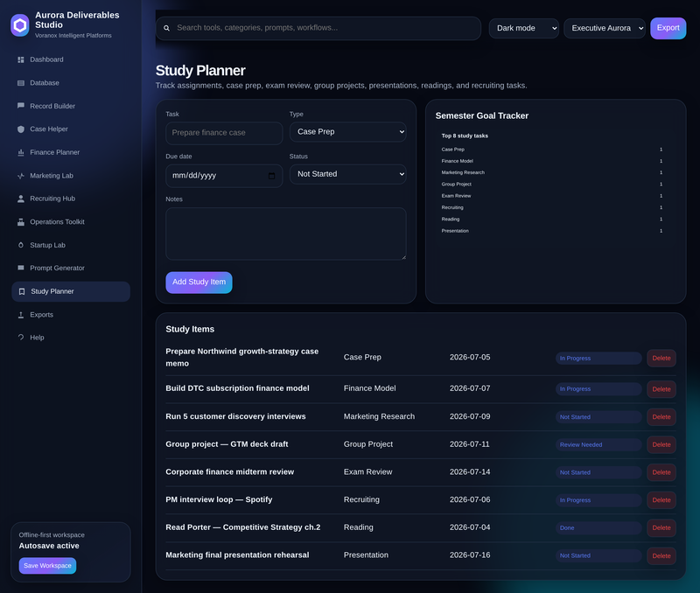Click the Help question mark icon

coord(20,338)
